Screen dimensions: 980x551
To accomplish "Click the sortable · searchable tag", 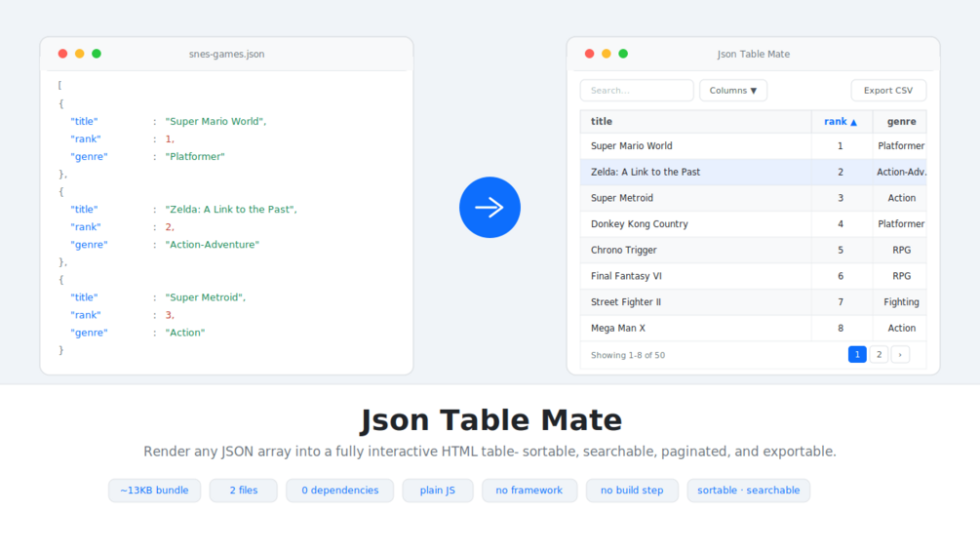I will 749,491.
